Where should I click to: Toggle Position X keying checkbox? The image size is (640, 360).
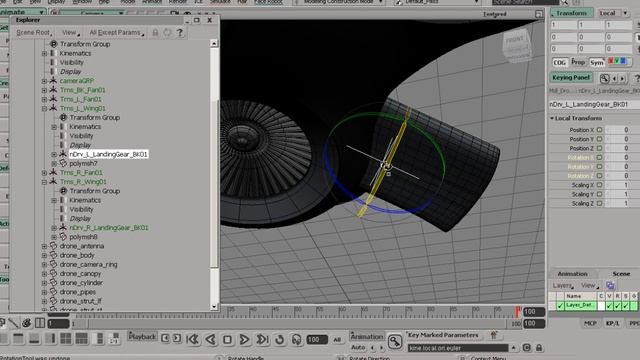coord(600,130)
